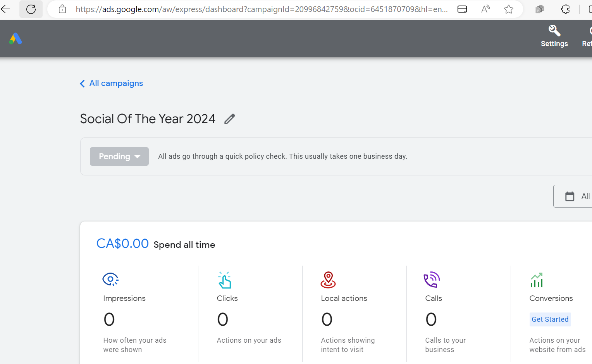Click the Impressions eye icon
Viewport: 592px width, 364px height.
110,279
